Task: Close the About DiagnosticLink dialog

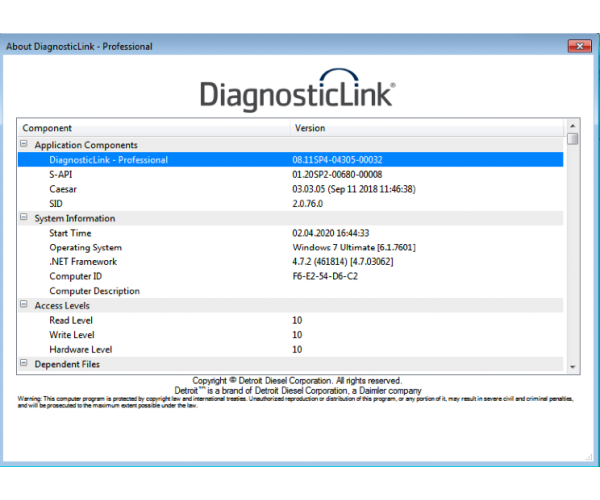Action: point(579,46)
